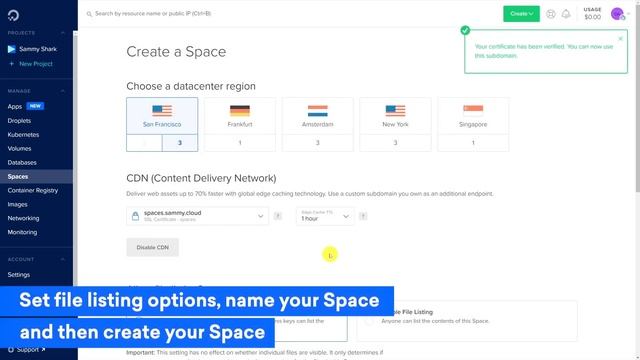640x360 pixels.
Task: Select the Singapore region
Action: 473,116
